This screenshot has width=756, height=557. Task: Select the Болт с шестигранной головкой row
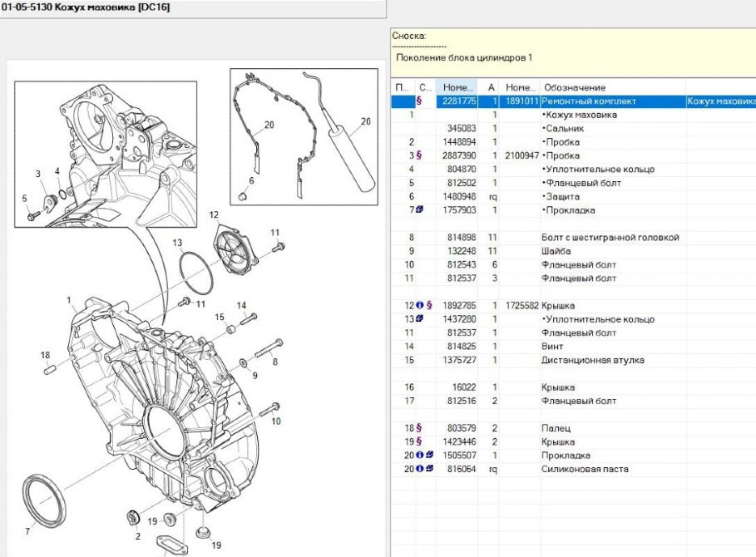click(x=610, y=238)
